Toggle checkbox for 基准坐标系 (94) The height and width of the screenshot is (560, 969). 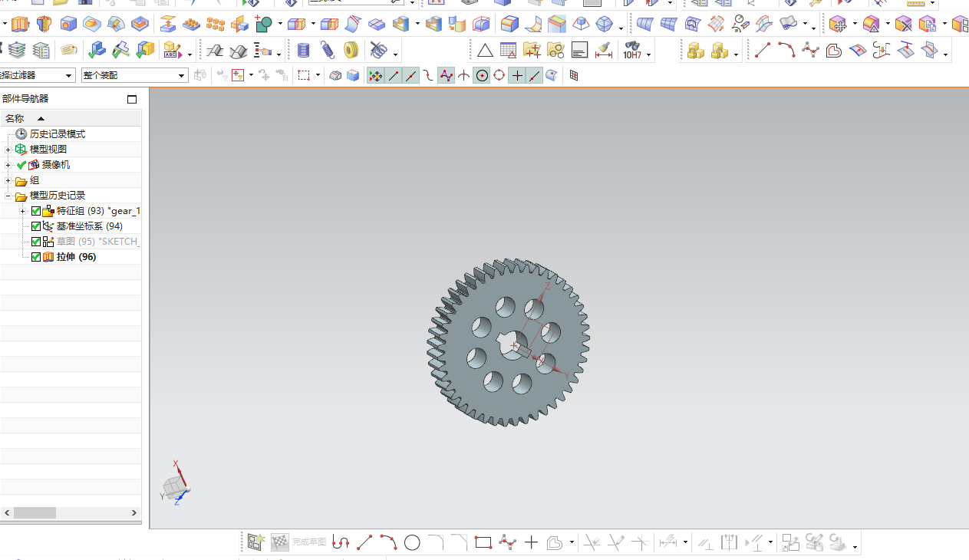36,226
